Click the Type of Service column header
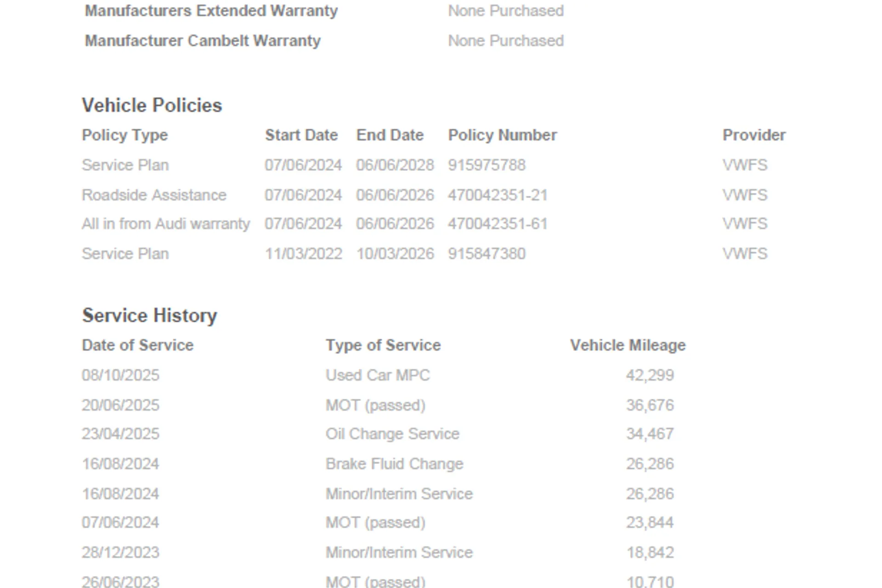882x588 pixels. pyautogui.click(x=383, y=345)
